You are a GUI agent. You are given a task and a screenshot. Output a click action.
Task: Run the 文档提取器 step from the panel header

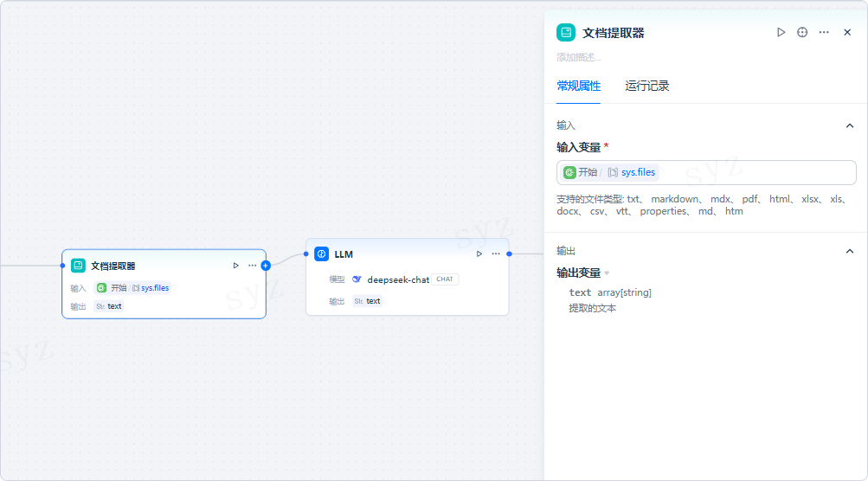click(x=781, y=32)
